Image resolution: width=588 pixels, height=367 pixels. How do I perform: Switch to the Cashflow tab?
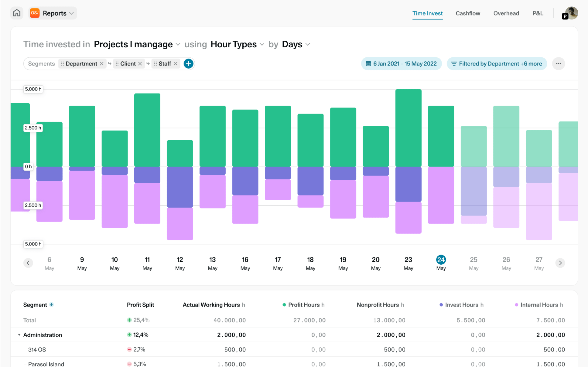pyautogui.click(x=468, y=13)
